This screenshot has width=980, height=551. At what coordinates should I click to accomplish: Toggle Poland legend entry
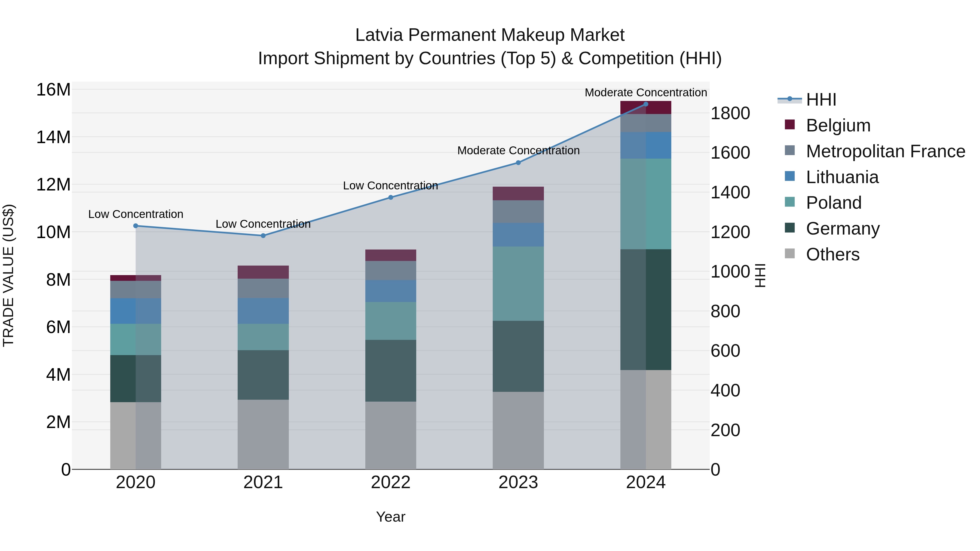823,202
